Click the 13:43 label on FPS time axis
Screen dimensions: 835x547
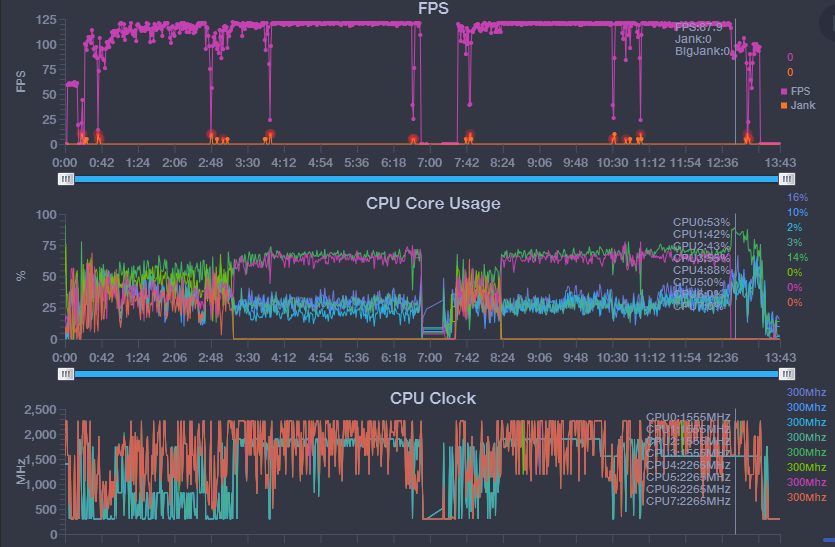click(780, 162)
